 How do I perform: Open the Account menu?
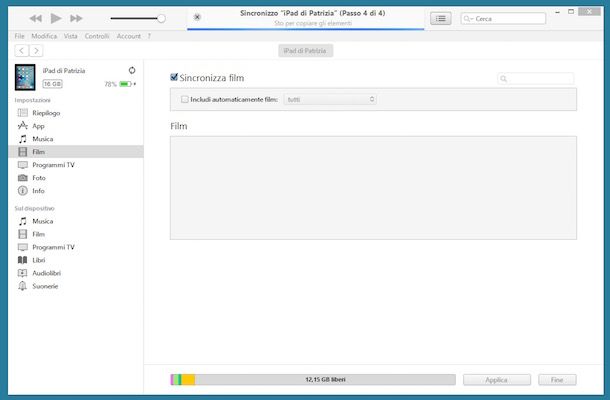[128, 36]
